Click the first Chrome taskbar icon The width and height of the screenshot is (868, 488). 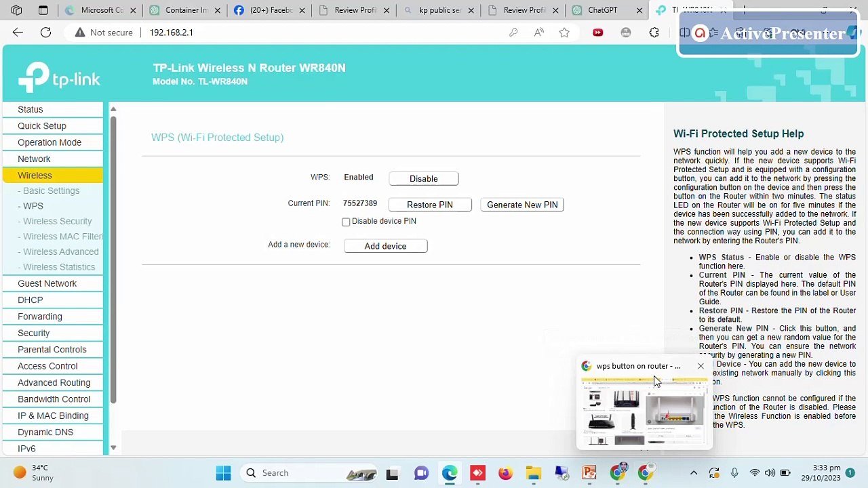click(617, 473)
